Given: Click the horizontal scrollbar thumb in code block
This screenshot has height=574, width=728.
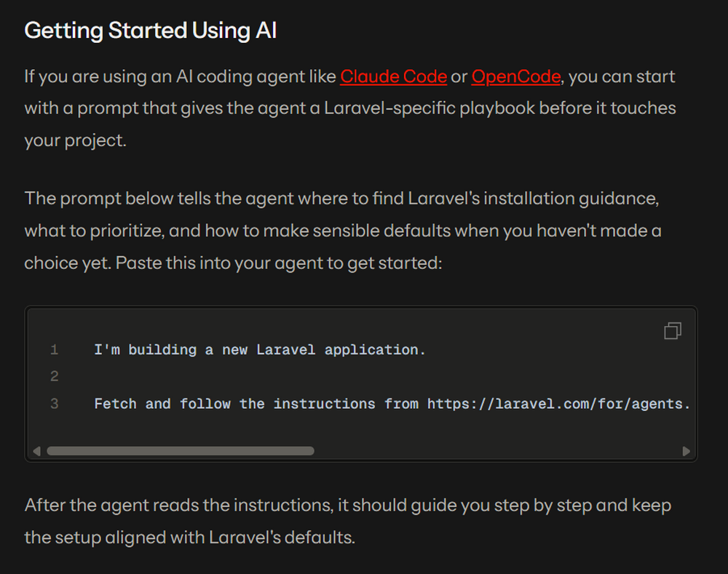Looking at the screenshot, I should (x=180, y=451).
